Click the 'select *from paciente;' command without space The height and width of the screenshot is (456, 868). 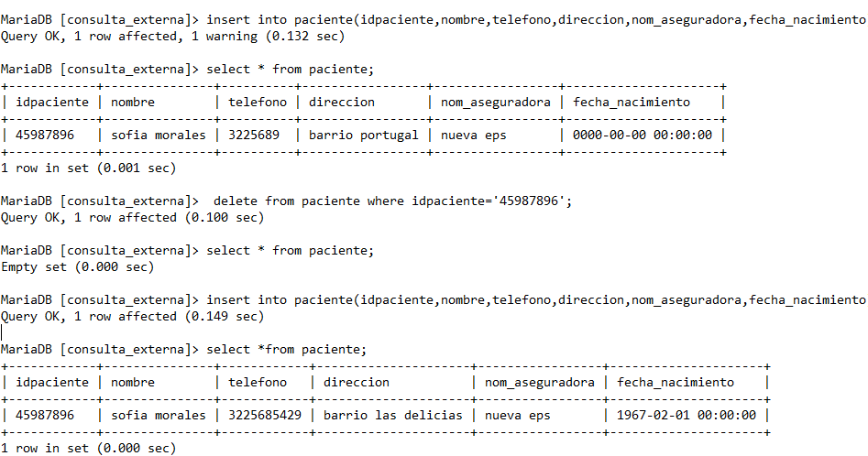286,350
